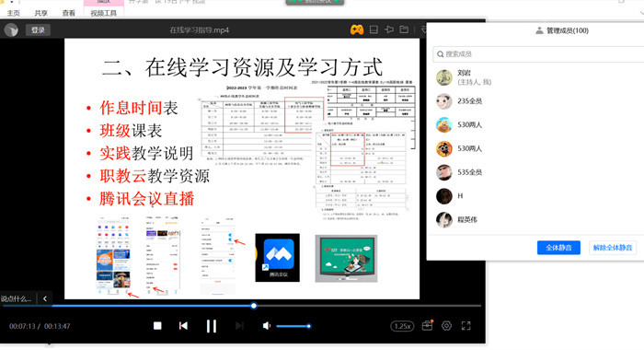
Task: Click the mini-mode window icon in title bar
Action: pos(374,29)
